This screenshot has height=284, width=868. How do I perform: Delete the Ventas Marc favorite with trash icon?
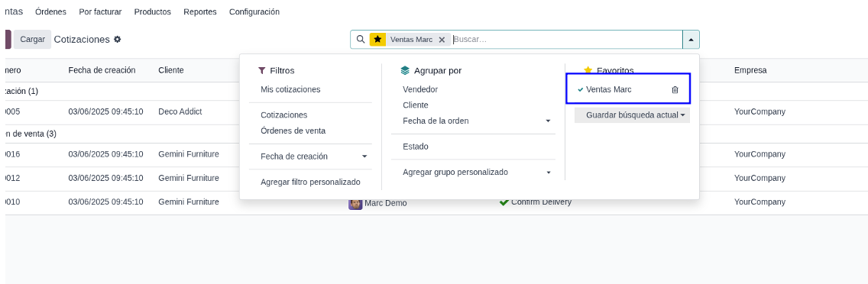pyautogui.click(x=675, y=89)
